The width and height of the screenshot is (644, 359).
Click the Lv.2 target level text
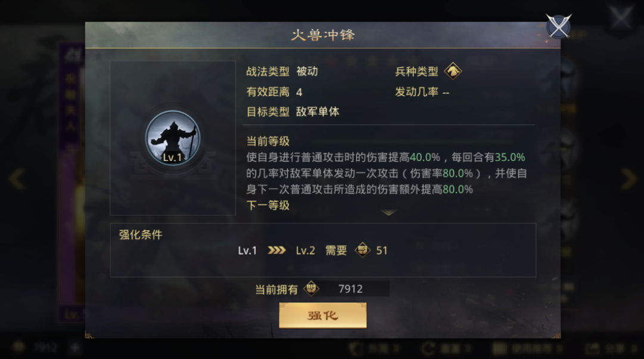(305, 250)
